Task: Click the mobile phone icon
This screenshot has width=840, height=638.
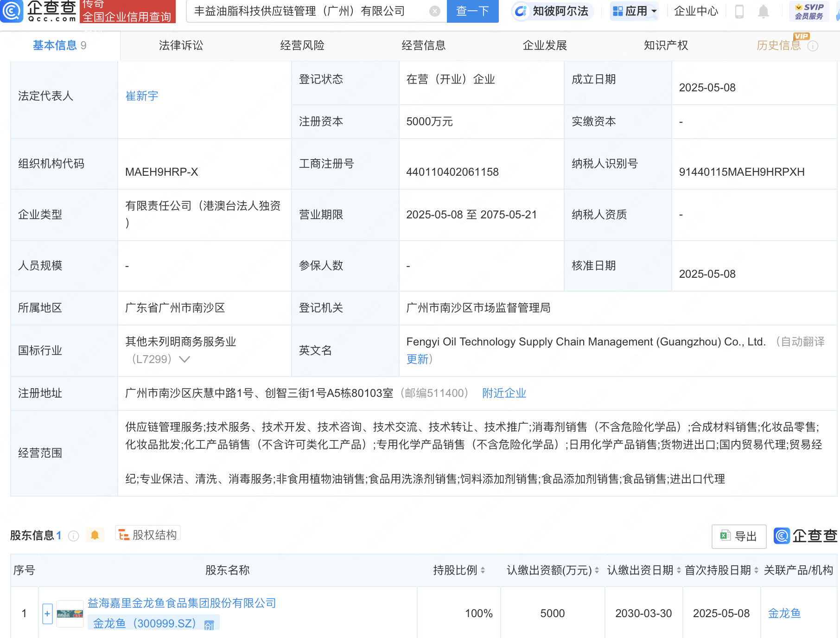Action: (739, 11)
